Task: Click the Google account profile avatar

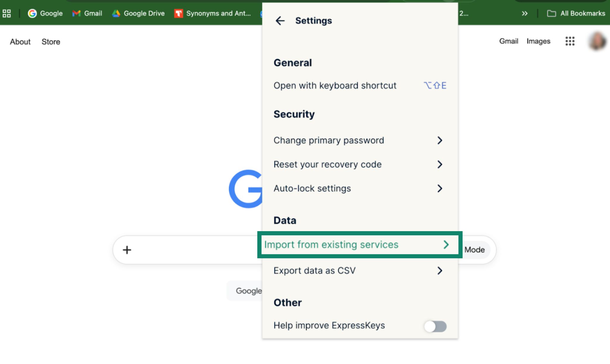Action: pos(597,41)
